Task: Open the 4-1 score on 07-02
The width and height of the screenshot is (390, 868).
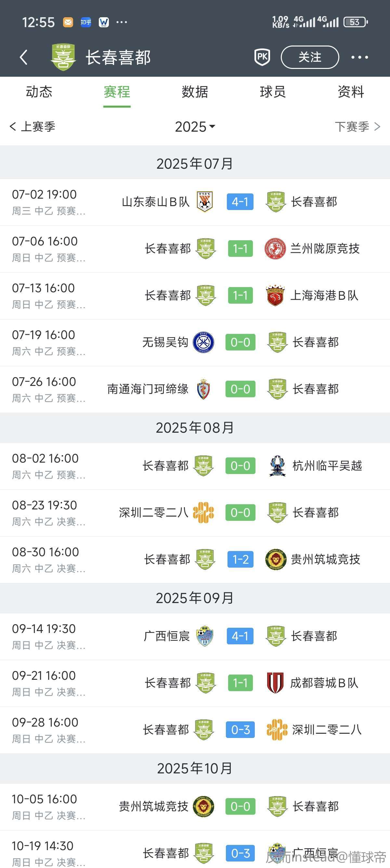Action: pyautogui.click(x=240, y=202)
